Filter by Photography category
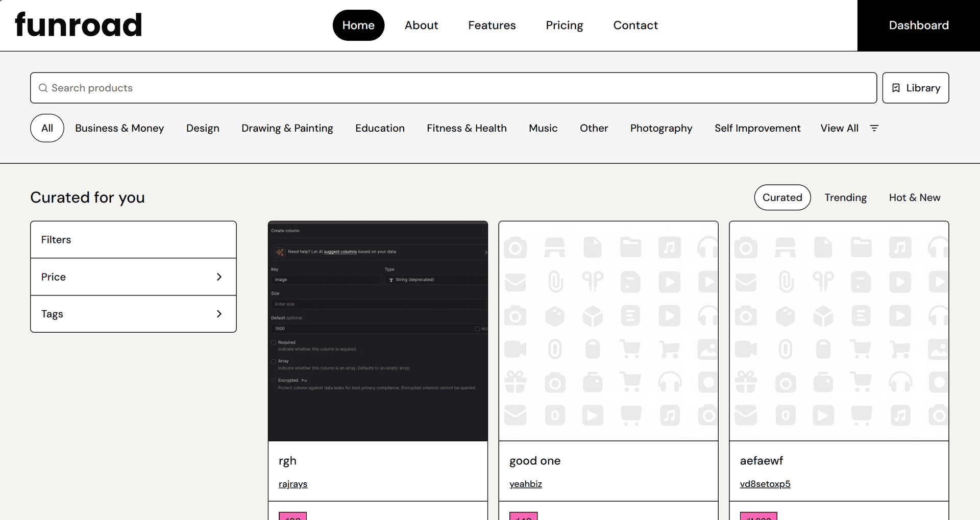The height and width of the screenshot is (520, 980). 661,128
